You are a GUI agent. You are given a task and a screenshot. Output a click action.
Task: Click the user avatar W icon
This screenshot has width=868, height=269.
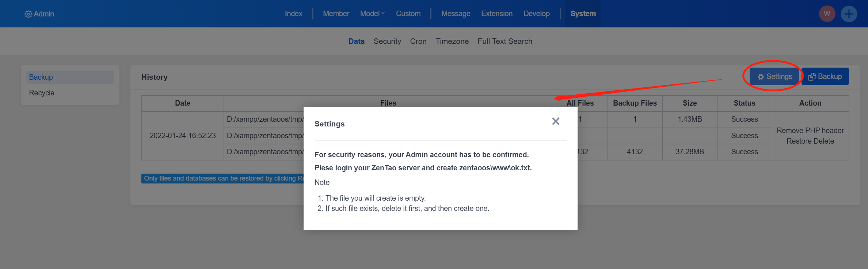pos(827,14)
